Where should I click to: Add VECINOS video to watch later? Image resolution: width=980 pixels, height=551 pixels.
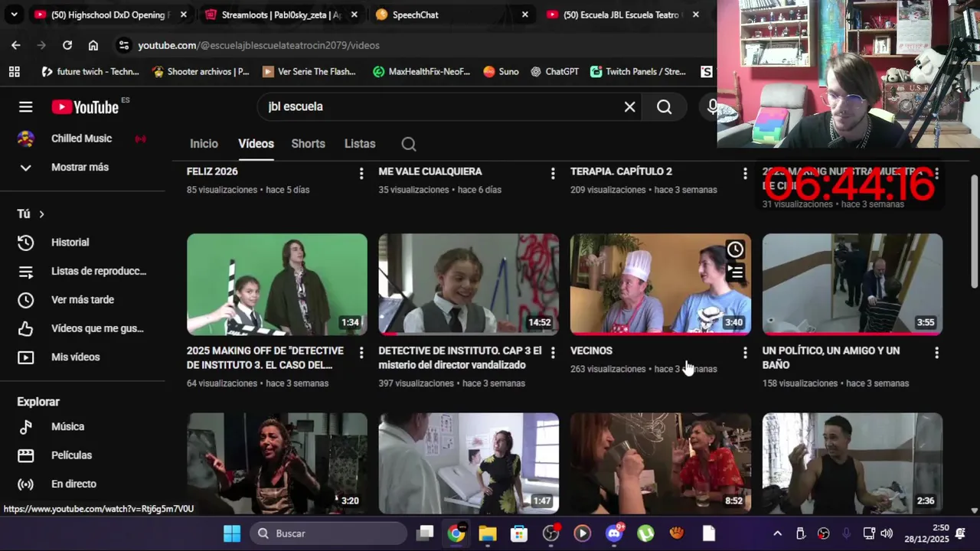[x=735, y=249]
